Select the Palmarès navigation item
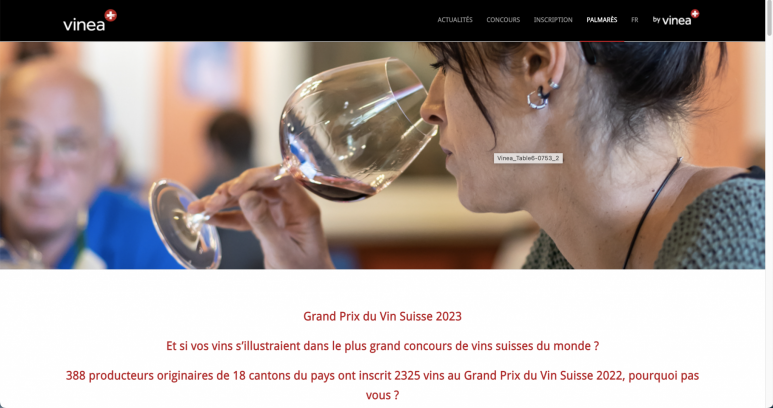 pyautogui.click(x=601, y=20)
